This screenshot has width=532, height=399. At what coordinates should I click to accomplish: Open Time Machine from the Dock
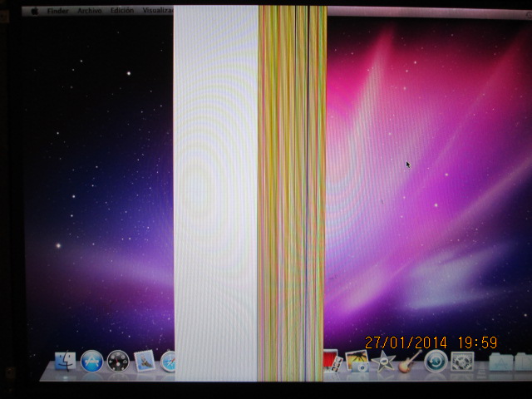[x=436, y=362]
